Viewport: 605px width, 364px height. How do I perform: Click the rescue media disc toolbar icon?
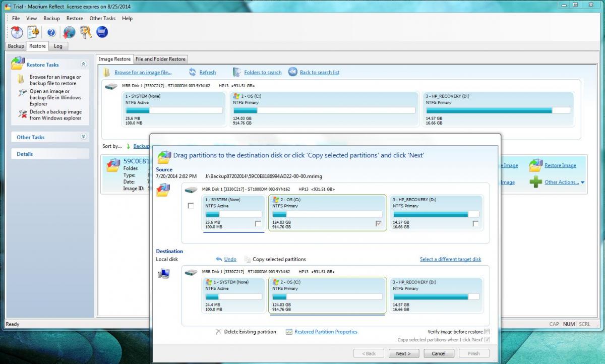(17, 32)
